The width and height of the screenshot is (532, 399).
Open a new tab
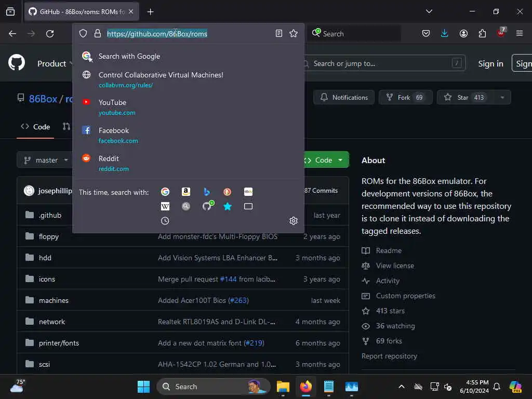coord(150,12)
